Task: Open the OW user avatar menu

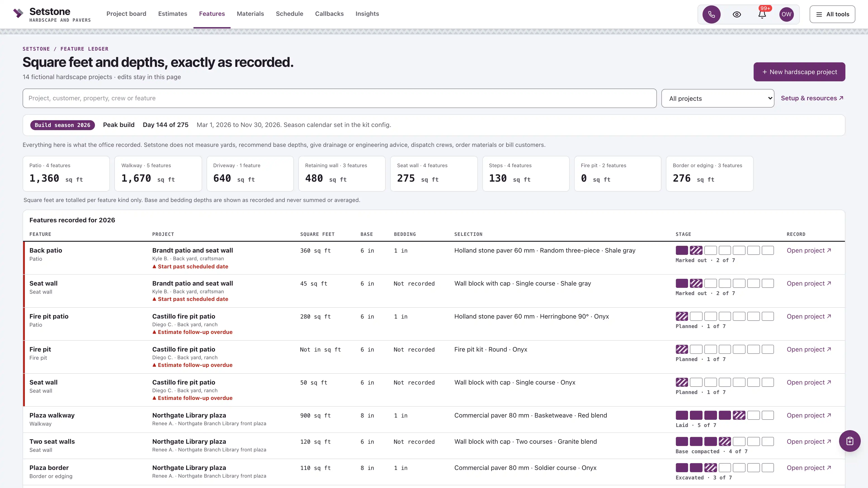Action: [786, 14]
